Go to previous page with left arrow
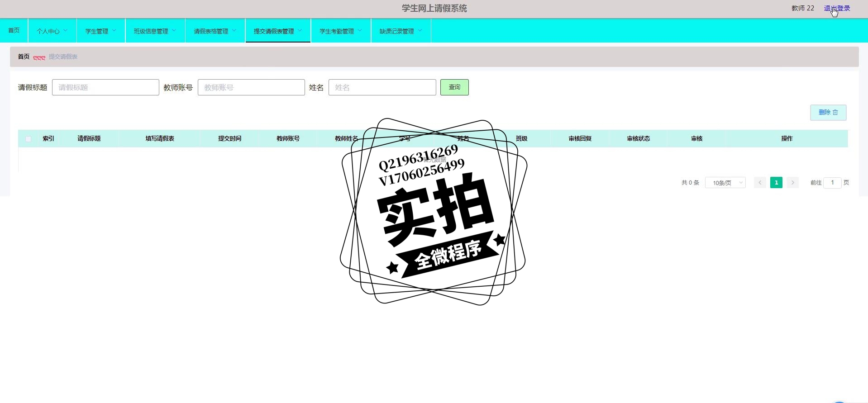Image resolution: width=868 pixels, height=403 pixels. pos(760,183)
